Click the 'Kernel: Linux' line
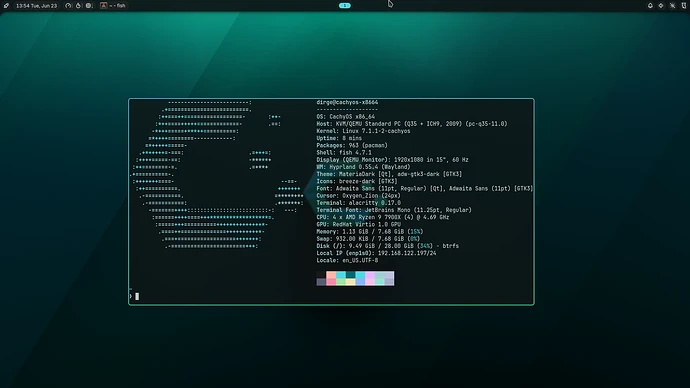The height and width of the screenshot is (388, 690). (x=363, y=131)
